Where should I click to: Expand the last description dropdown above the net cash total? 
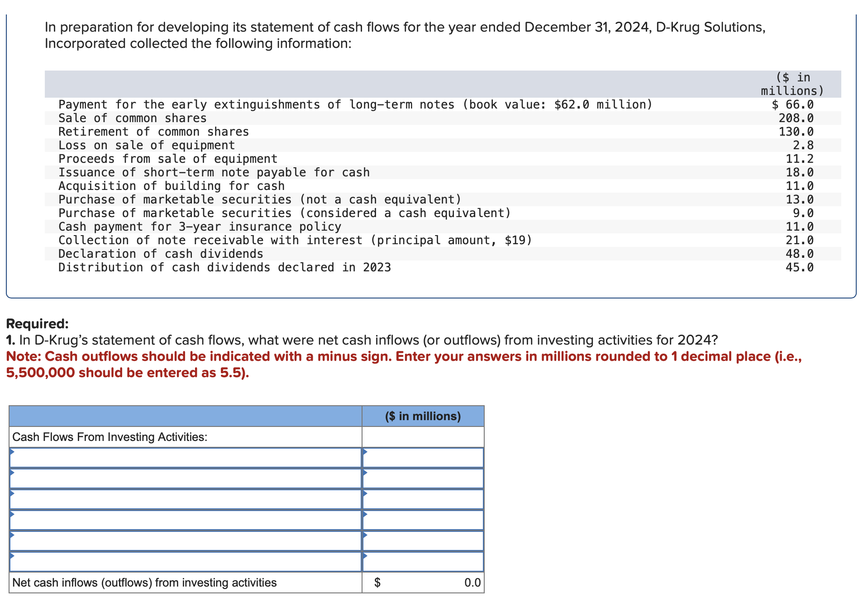(x=185, y=561)
